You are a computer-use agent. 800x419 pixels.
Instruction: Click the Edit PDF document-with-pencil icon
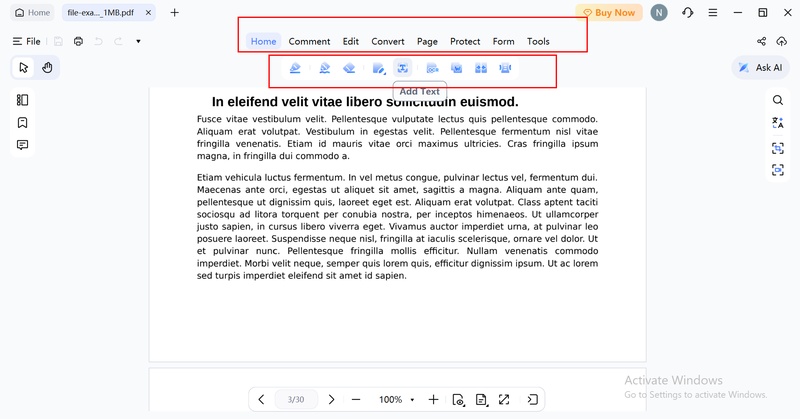point(379,68)
